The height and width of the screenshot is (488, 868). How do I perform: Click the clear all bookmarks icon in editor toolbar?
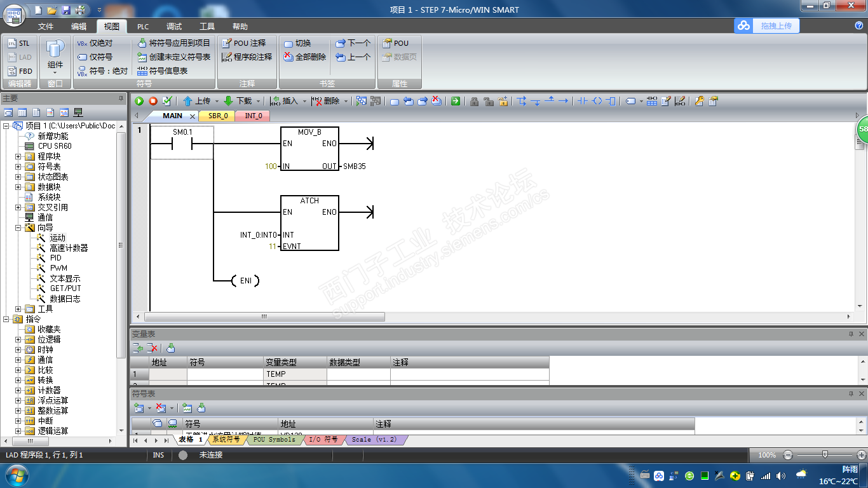click(437, 101)
